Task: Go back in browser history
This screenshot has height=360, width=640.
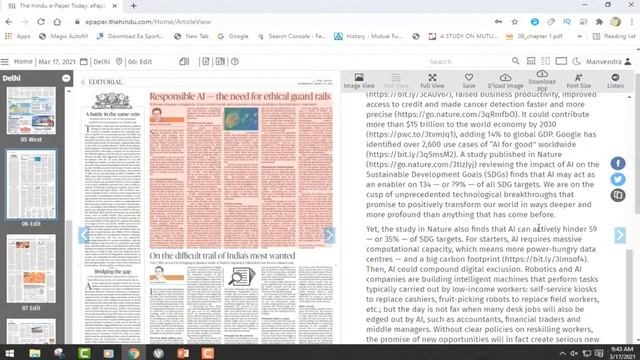Action: tap(9, 22)
